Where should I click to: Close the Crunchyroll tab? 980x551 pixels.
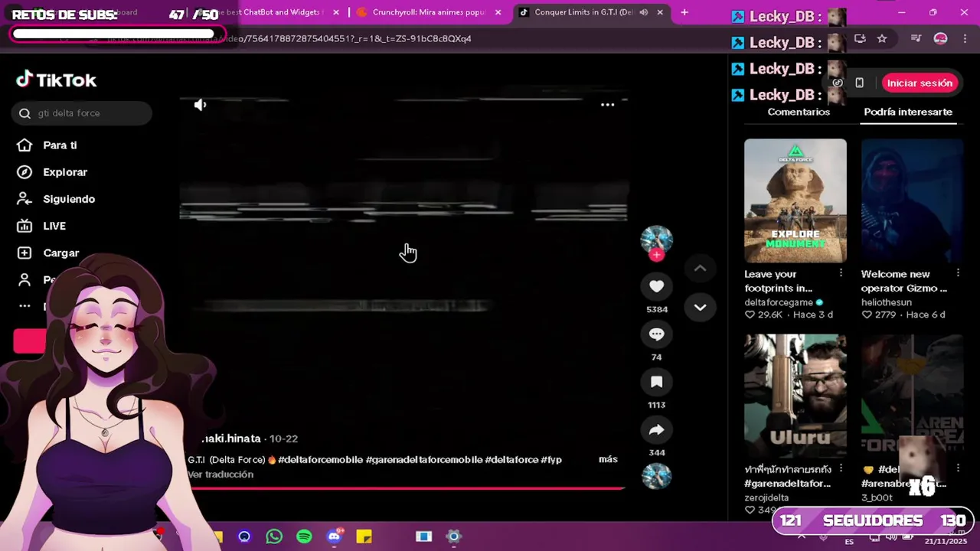(x=498, y=12)
